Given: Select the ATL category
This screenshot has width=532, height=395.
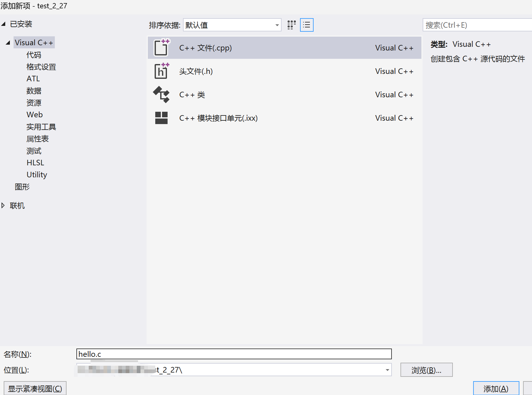Looking at the screenshot, I should 33,79.
